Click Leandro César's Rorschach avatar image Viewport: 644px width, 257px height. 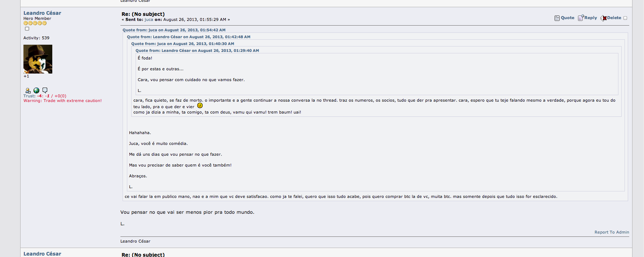coord(38,59)
